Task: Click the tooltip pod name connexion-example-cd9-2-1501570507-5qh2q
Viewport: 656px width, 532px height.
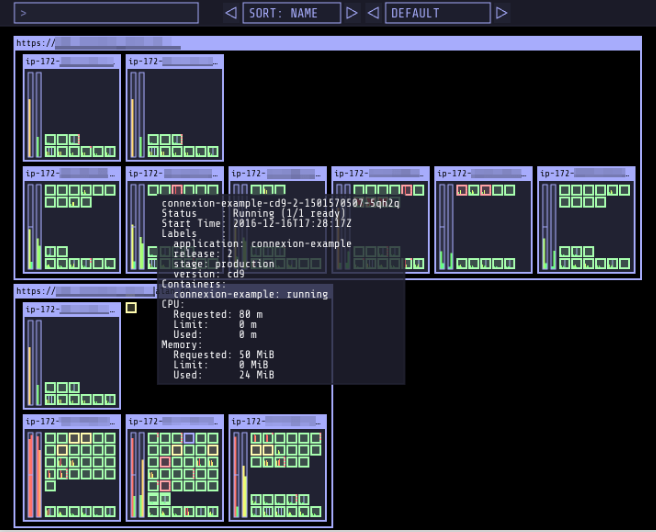Action: (x=280, y=203)
